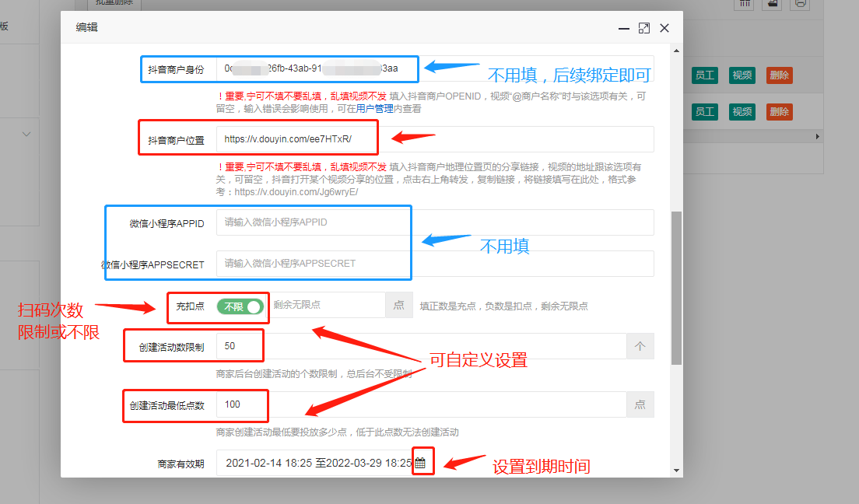Click the background table horizontal scroll right arrow

click(x=817, y=136)
